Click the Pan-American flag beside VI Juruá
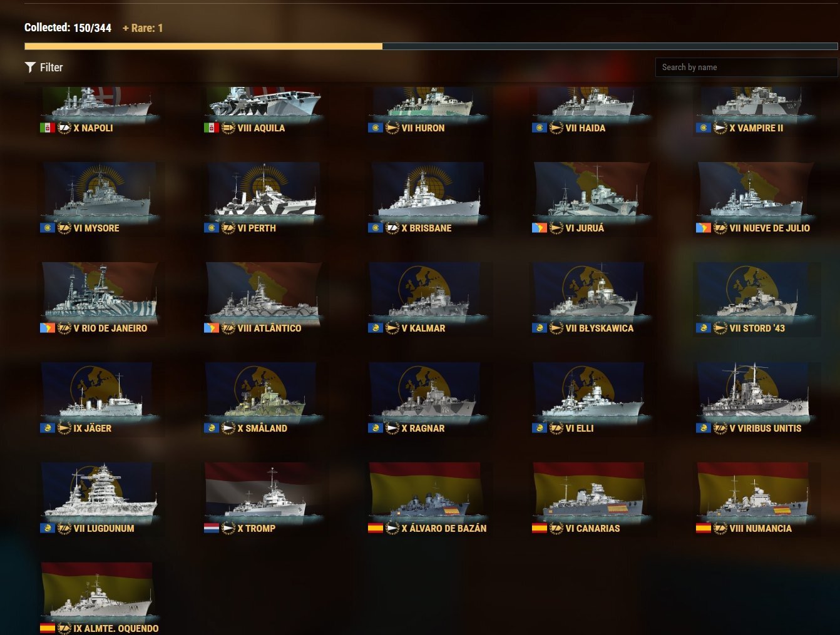 point(540,228)
